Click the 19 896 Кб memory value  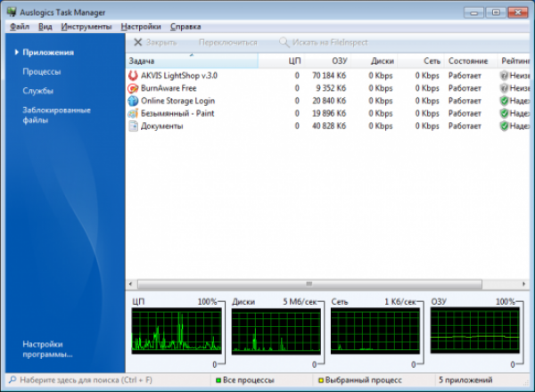(x=329, y=113)
